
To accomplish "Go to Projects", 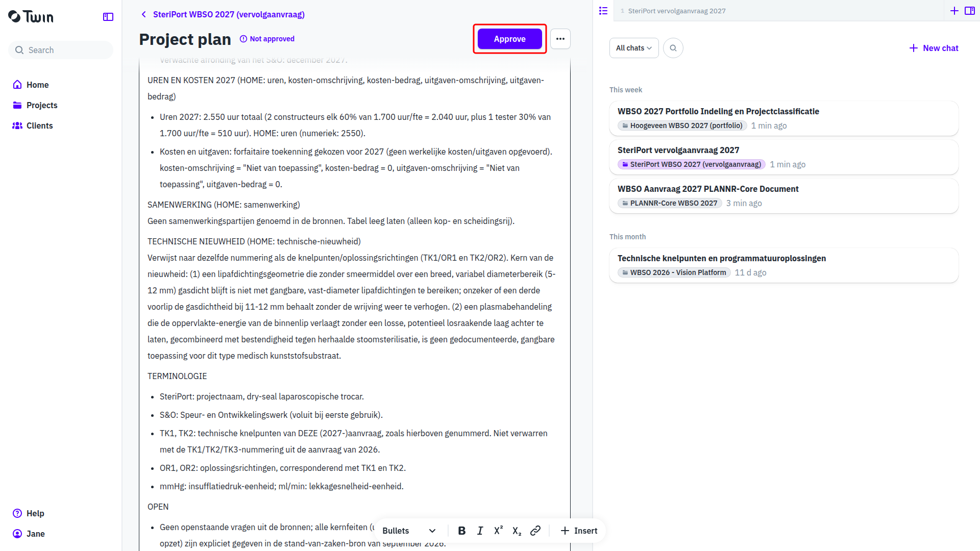I will pyautogui.click(x=35, y=105).
